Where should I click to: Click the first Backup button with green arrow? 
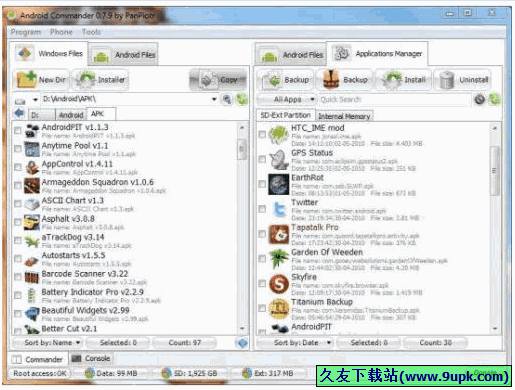pyautogui.click(x=285, y=80)
